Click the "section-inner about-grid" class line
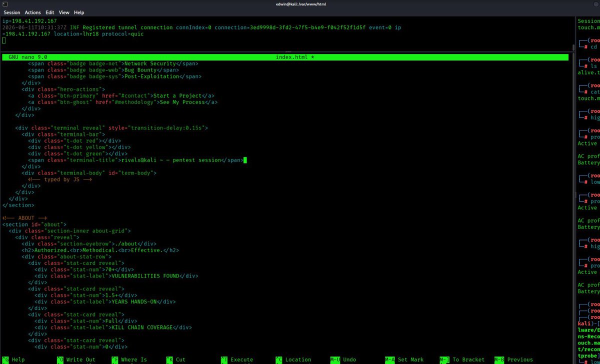 pyautogui.click(x=70, y=231)
